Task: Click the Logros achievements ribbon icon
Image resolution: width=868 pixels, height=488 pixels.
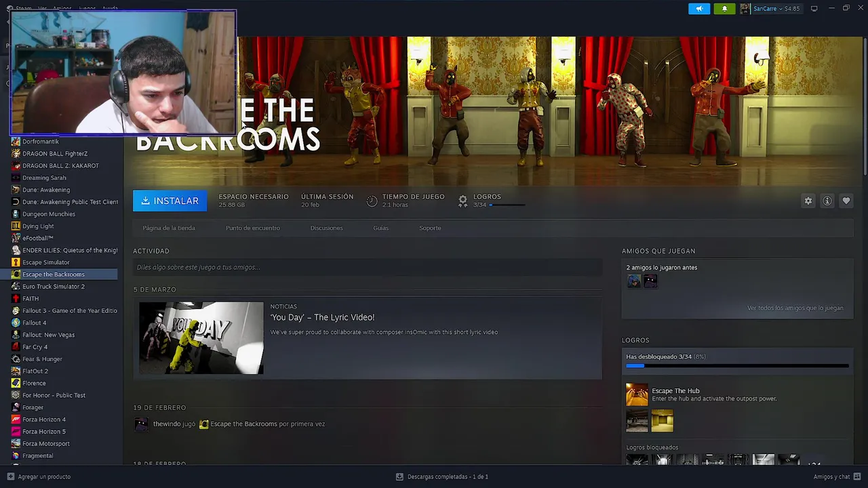Action: coord(462,201)
